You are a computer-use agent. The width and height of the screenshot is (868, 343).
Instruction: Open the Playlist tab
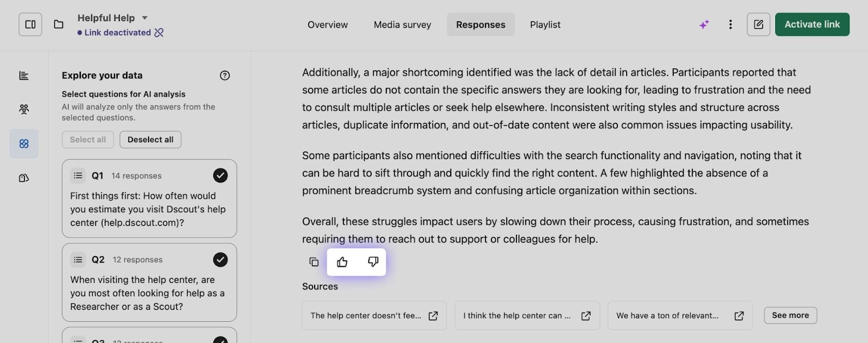545,24
